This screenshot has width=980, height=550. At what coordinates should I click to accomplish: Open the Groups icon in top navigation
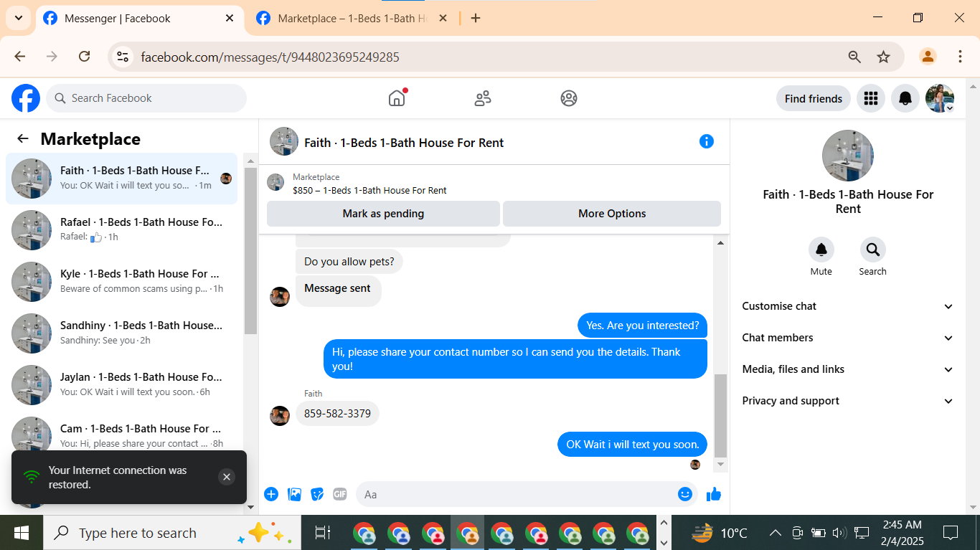click(569, 98)
